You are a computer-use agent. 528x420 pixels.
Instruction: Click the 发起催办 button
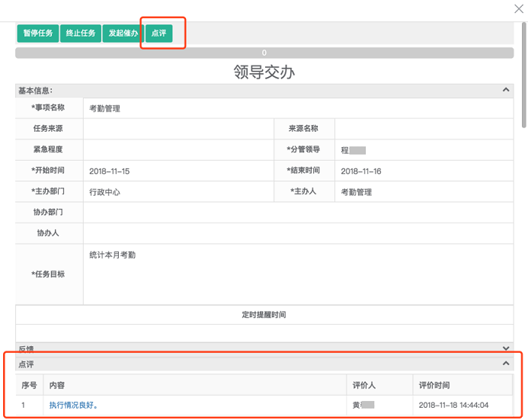click(123, 34)
